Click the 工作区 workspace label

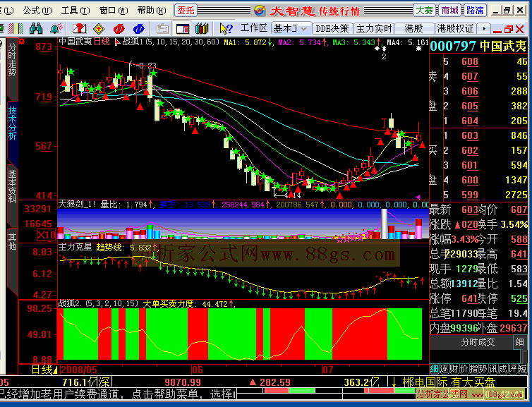(254, 28)
